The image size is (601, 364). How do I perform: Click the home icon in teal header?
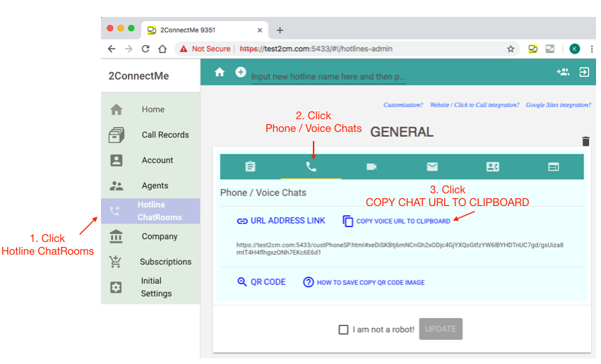coord(220,72)
